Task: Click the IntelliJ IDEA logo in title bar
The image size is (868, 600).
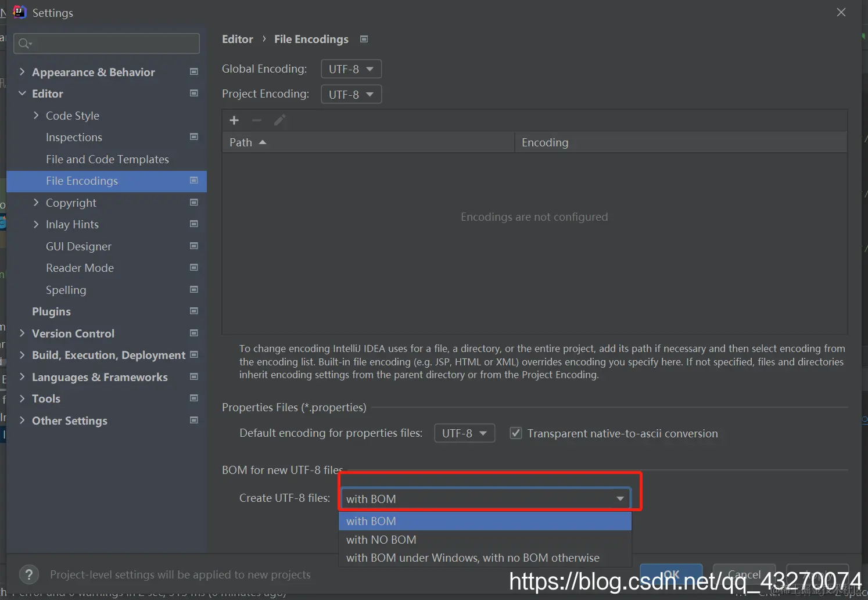Action: coord(20,12)
